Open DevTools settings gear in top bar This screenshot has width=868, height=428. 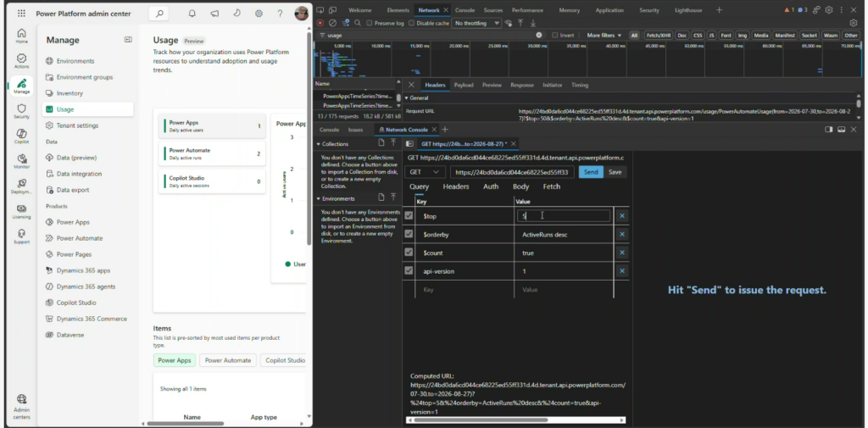[829, 10]
